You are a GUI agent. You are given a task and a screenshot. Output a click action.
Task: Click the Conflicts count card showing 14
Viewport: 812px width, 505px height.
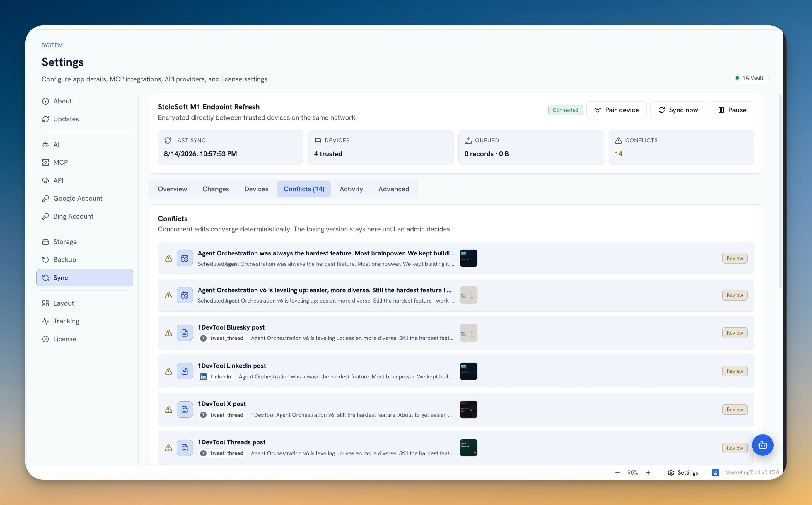pyautogui.click(x=681, y=147)
